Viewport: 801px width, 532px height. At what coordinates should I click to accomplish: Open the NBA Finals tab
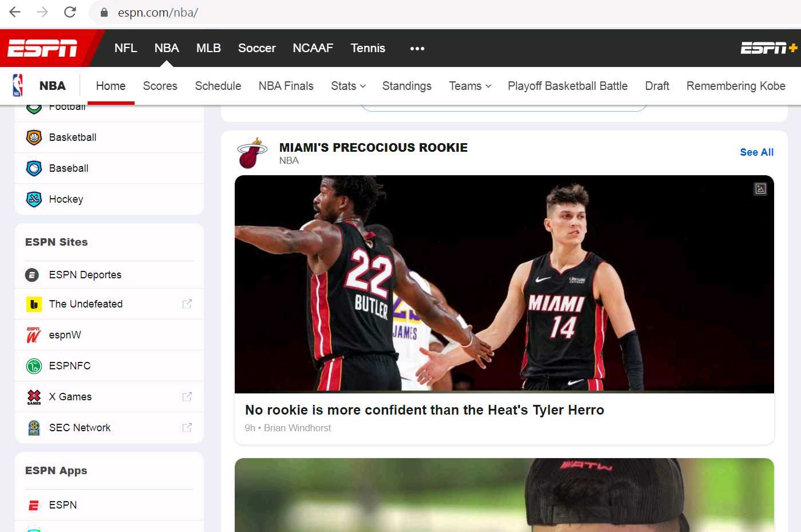click(286, 86)
